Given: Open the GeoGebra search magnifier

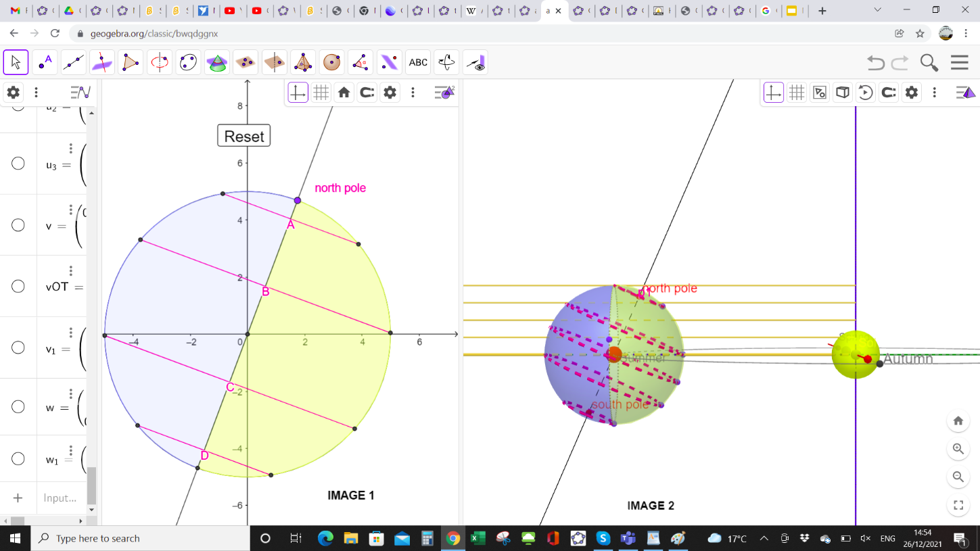Looking at the screenshot, I should click(929, 63).
